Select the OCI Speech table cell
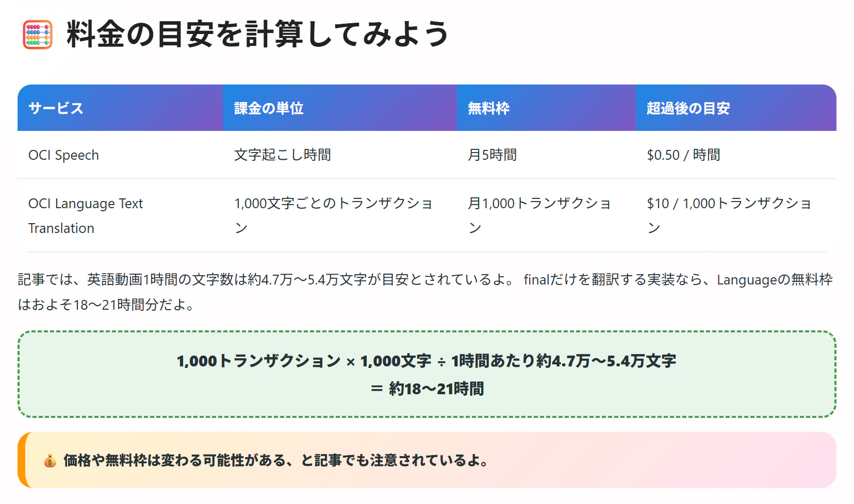This screenshot has height=504, width=854. click(120, 155)
